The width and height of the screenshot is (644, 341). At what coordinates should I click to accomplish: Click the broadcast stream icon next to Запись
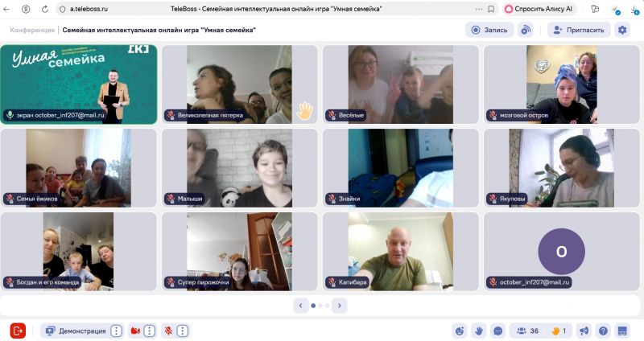(526, 30)
